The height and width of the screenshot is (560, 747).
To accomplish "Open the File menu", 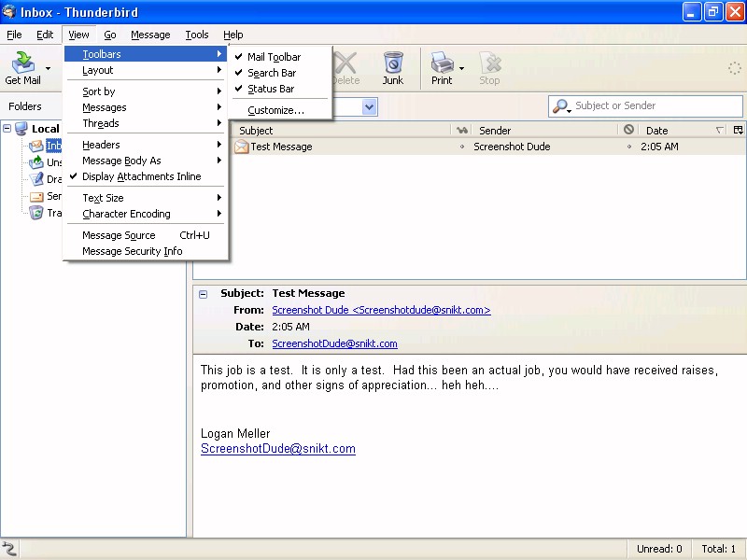I will coord(14,35).
